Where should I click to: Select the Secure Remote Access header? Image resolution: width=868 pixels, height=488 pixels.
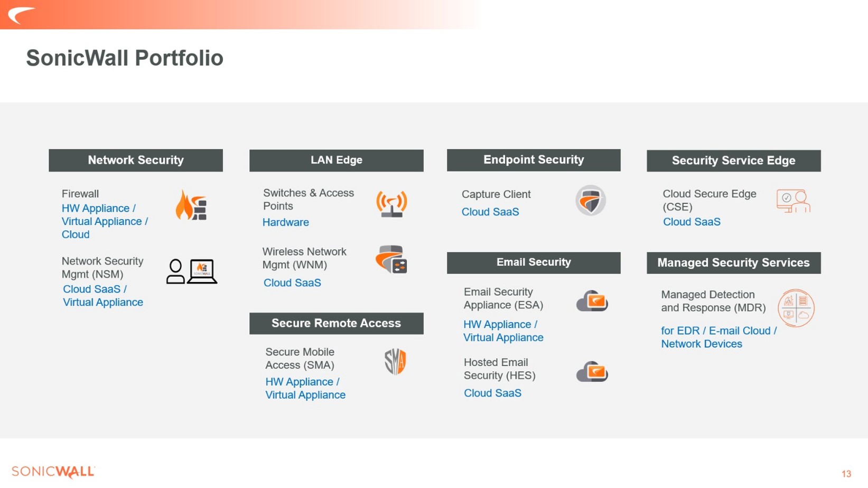(337, 323)
